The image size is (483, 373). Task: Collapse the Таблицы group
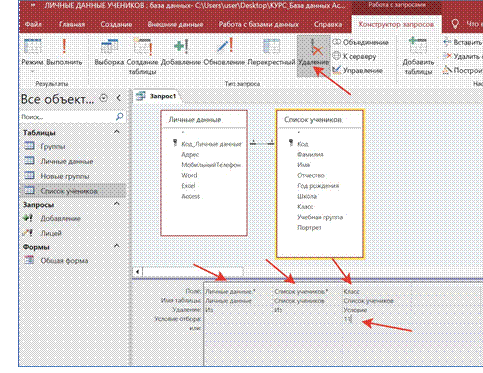[x=116, y=132]
